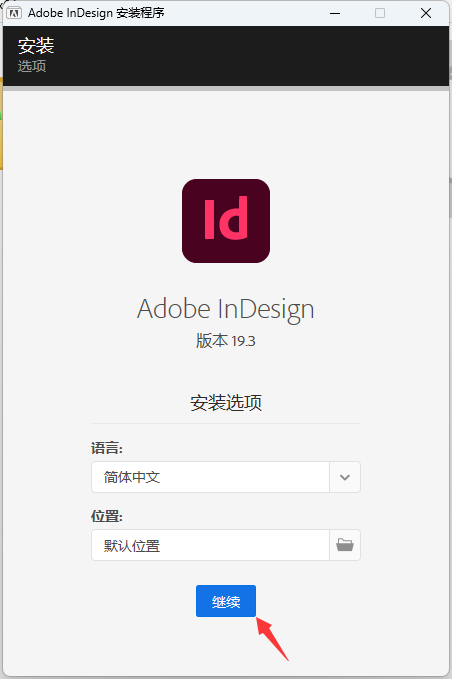Close the InDesign installer window
452x679 pixels.
tap(426, 13)
